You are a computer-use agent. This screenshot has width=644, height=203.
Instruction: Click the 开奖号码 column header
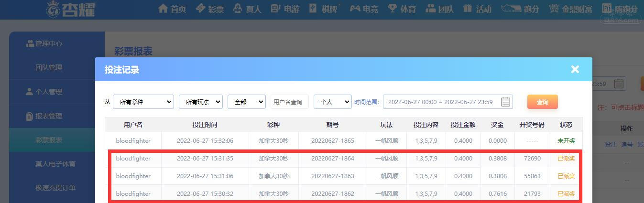pos(532,125)
